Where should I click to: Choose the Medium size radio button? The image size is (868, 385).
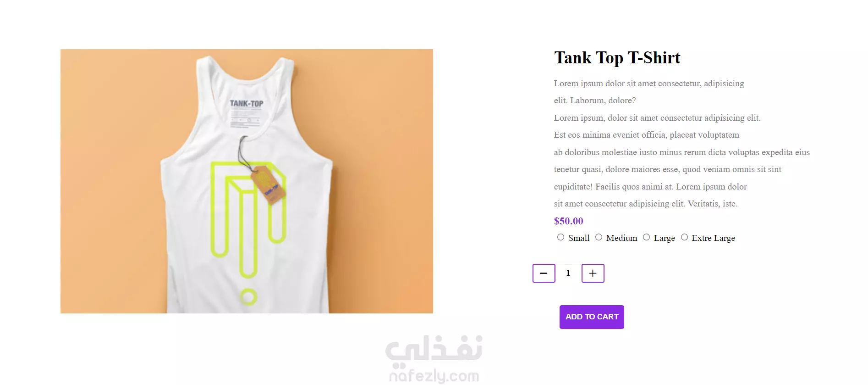tap(599, 237)
